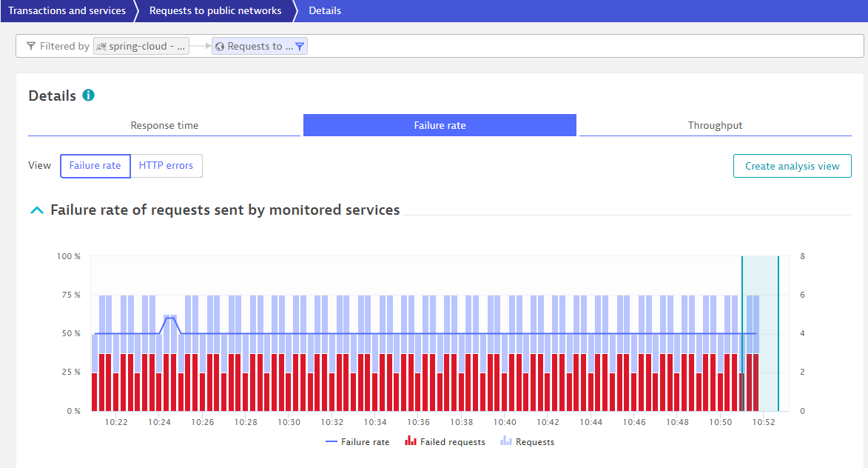This screenshot has width=868, height=468.
Task: Click the highlighted time selection on the chart
Action: click(760, 333)
